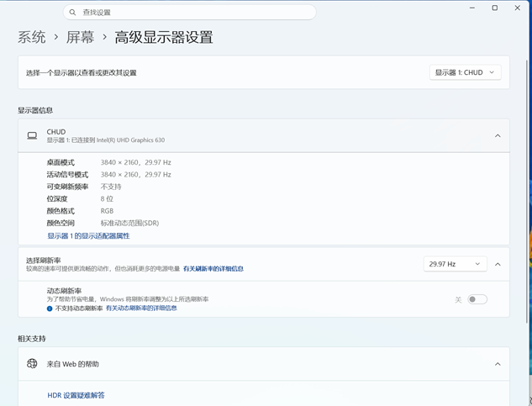Screen dimensions: 532x406
Task: Open the 屏幕 breadcrumb page
Action: 80,37
